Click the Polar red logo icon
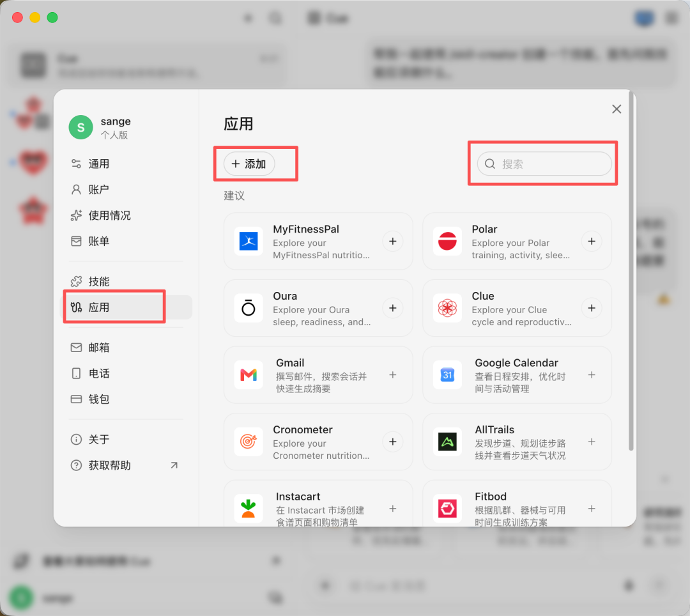The image size is (690, 616). click(447, 241)
